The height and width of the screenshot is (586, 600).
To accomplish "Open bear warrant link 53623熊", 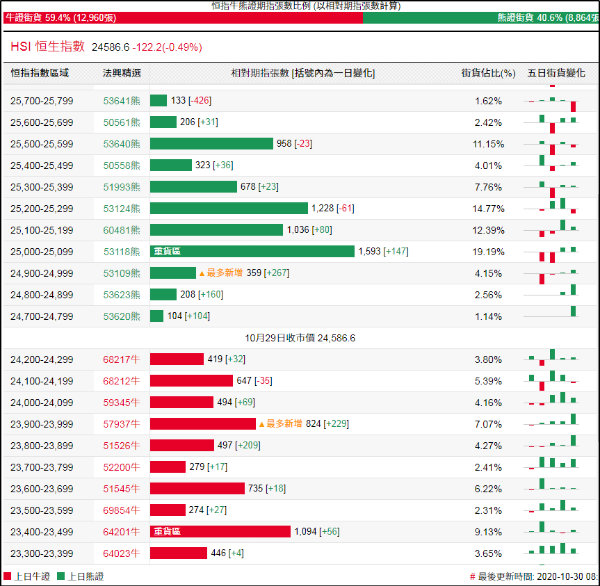I will tap(122, 295).
